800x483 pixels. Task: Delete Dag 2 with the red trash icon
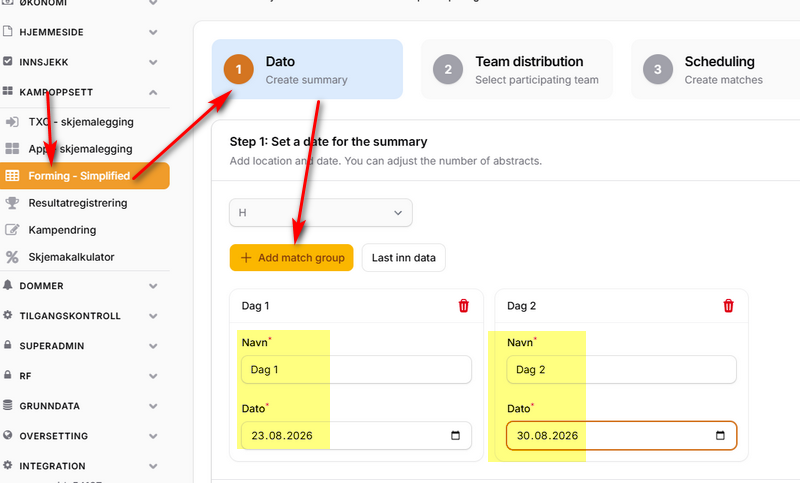point(728,306)
